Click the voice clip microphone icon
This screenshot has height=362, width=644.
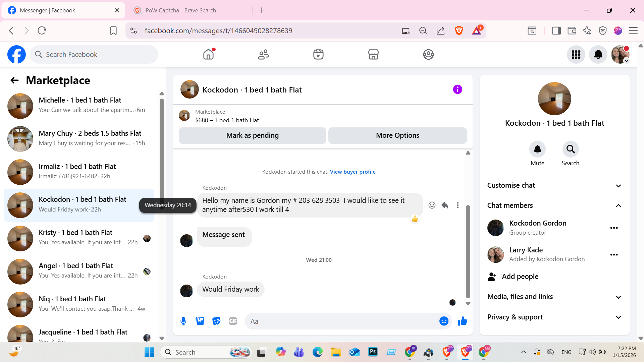point(183,321)
